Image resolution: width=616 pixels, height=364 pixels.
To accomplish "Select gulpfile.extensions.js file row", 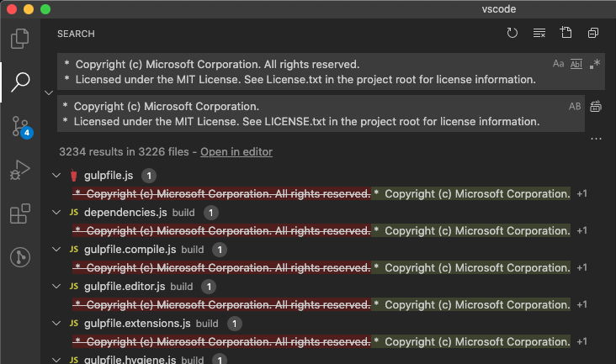I will click(328, 323).
